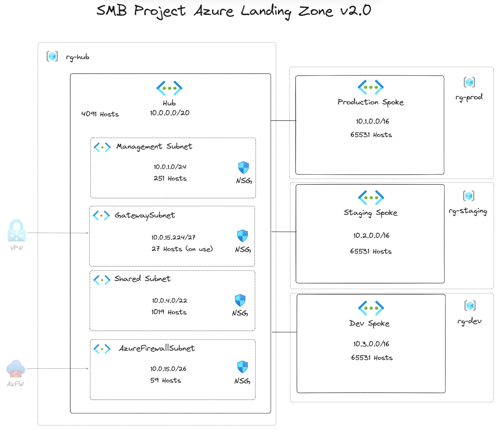504x430 pixels.
Task: Click the 1019 Hosts label
Action: [169, 312]
